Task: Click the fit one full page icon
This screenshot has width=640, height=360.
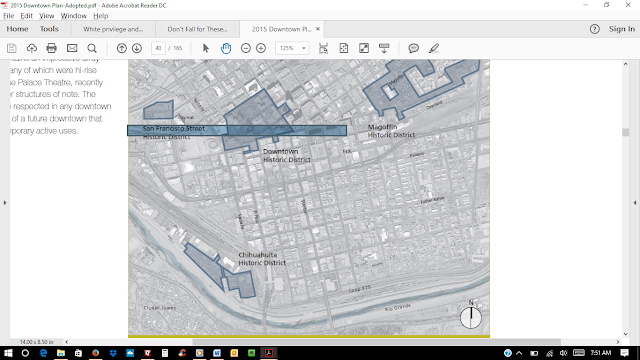Action: [344, 48]
